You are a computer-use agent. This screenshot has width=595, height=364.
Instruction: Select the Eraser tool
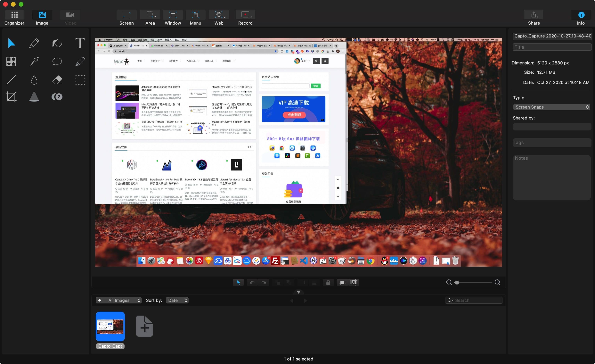[x=57, y=80]
